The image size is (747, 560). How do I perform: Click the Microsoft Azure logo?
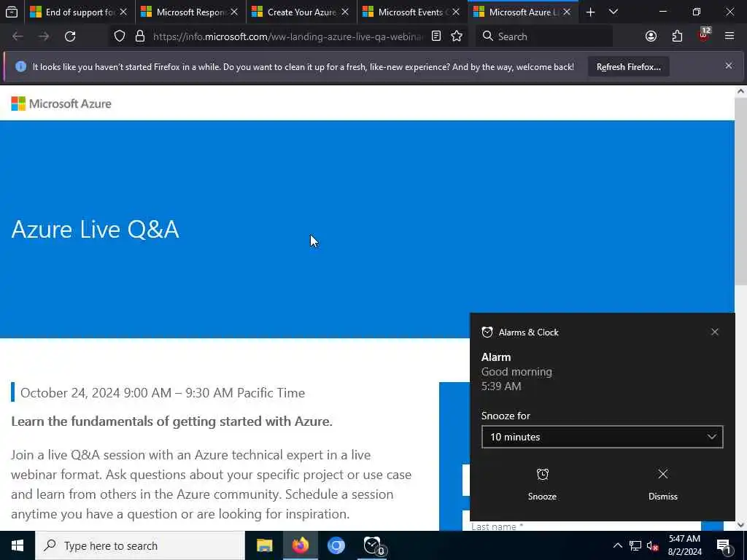click(61, 104)
